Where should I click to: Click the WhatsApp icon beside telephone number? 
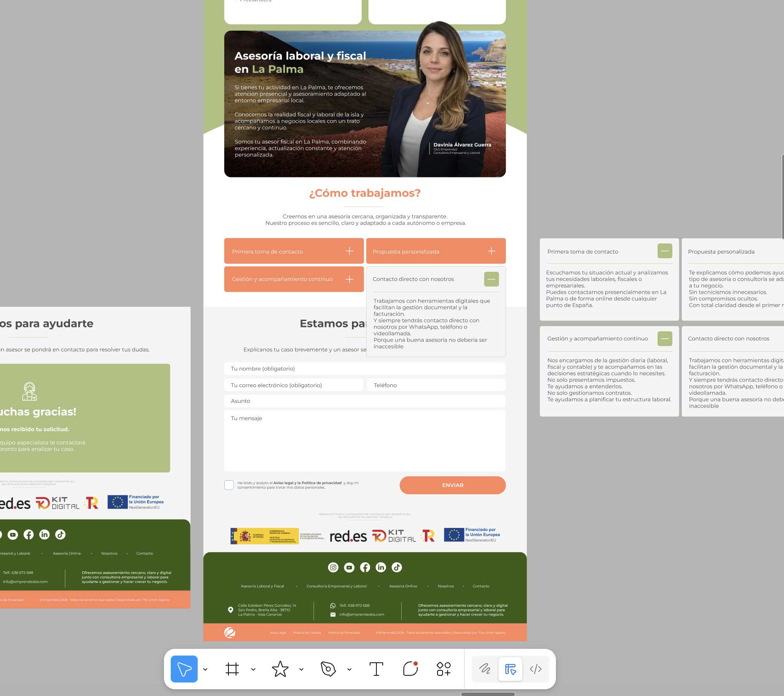point(333,605)
